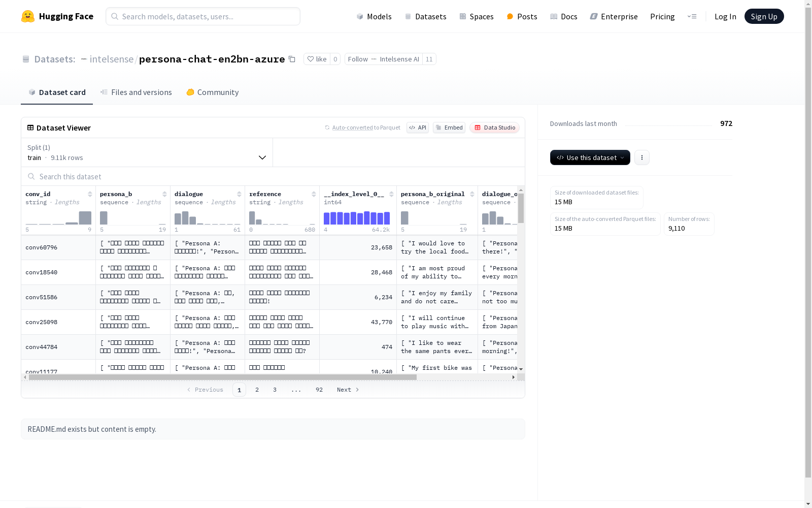Screen dimensions: 812x508
Task: Open Spaces in the top navigation
Action: click(x=477, y=16)
